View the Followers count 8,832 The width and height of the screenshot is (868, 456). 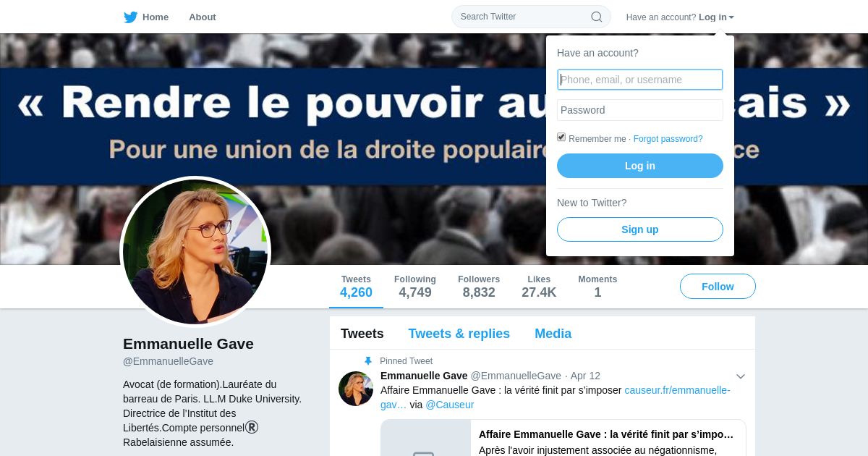[479, 287]
